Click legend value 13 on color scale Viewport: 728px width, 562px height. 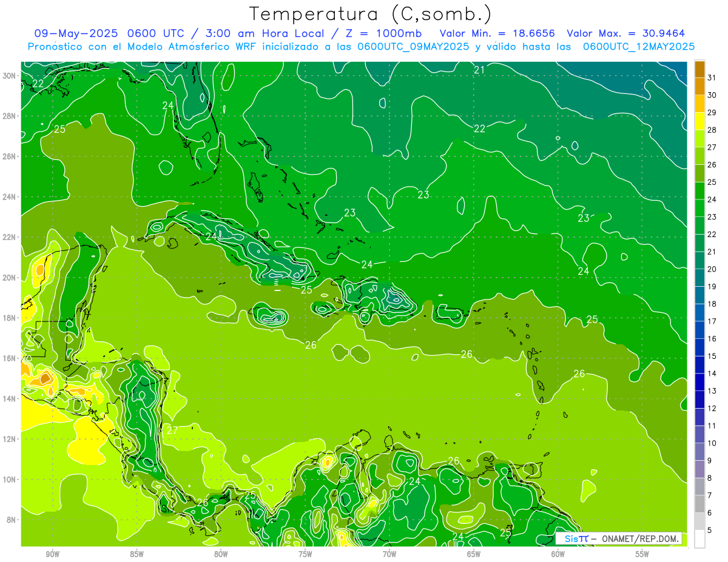point(712,391)
